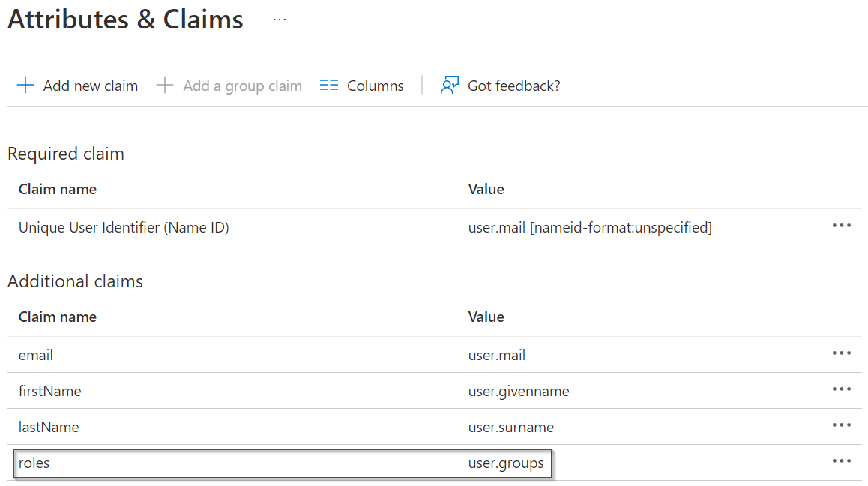Select the Unique User Identifier (Name ID) claim
The width and height of the screenshot is (868, 486).
[x=124, y=227]
